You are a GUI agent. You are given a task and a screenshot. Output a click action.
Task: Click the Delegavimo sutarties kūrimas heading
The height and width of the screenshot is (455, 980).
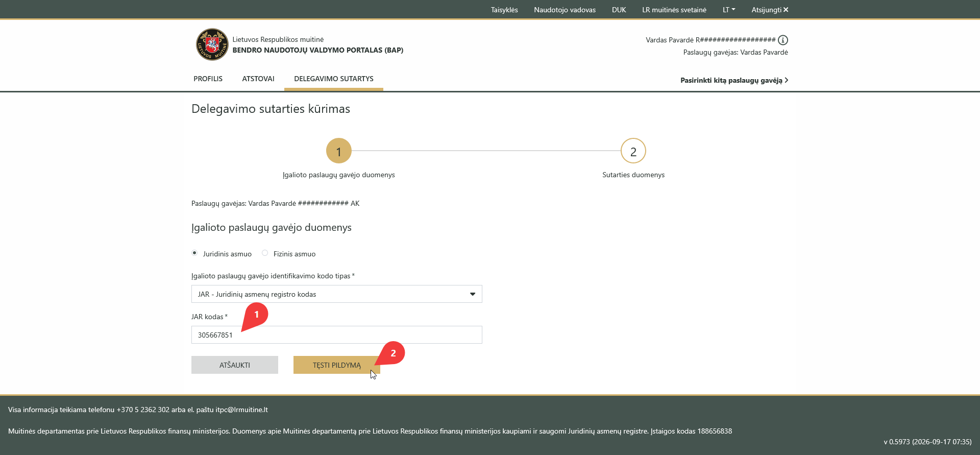tap(271, 109)
